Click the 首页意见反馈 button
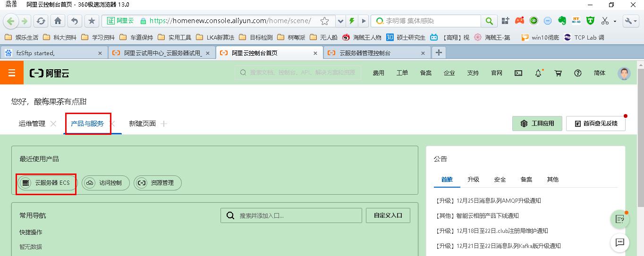Image resolution: width=644 pixels, height=256 pixels. point(596,124)
